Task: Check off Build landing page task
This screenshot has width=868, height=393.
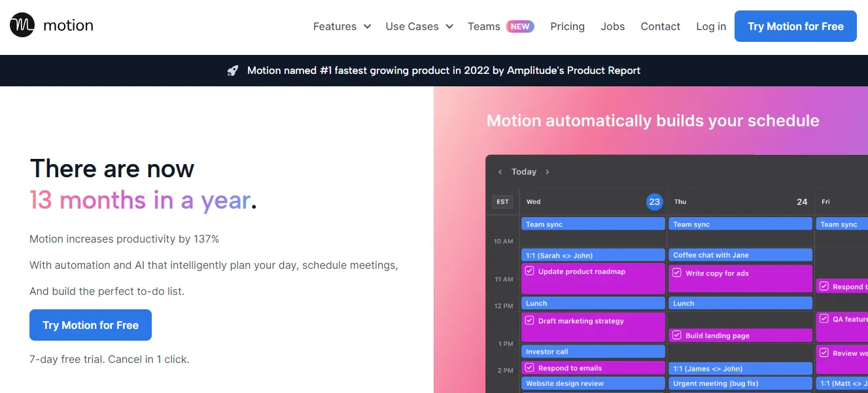Action: pyautogui.click(x=677, y=335)
